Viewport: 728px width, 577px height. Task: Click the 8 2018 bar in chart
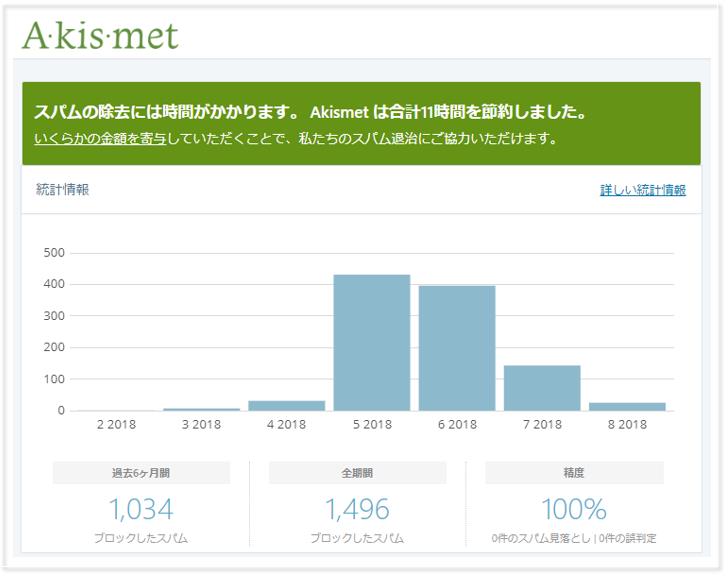pyautogui.click(x=627, y=407)
